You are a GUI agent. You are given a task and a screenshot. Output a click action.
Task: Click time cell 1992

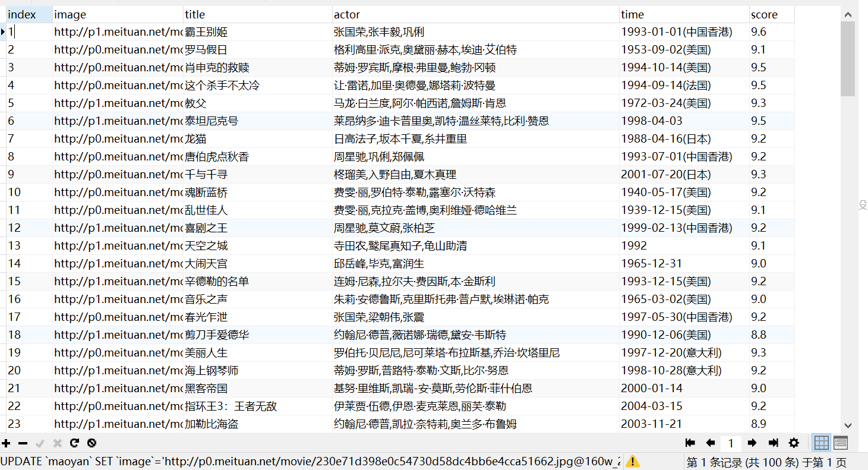pyautogui.click(x=684, y=246)
